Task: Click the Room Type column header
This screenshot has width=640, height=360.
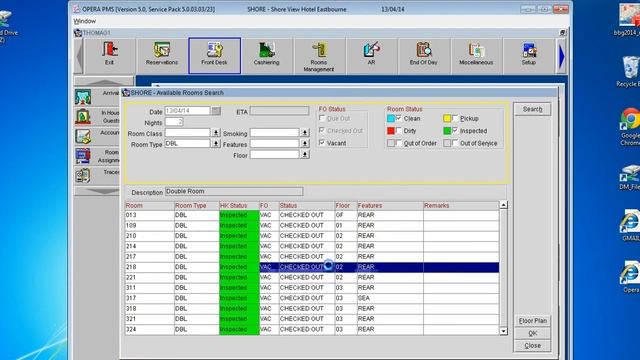Action: click(x=196, y=205)
